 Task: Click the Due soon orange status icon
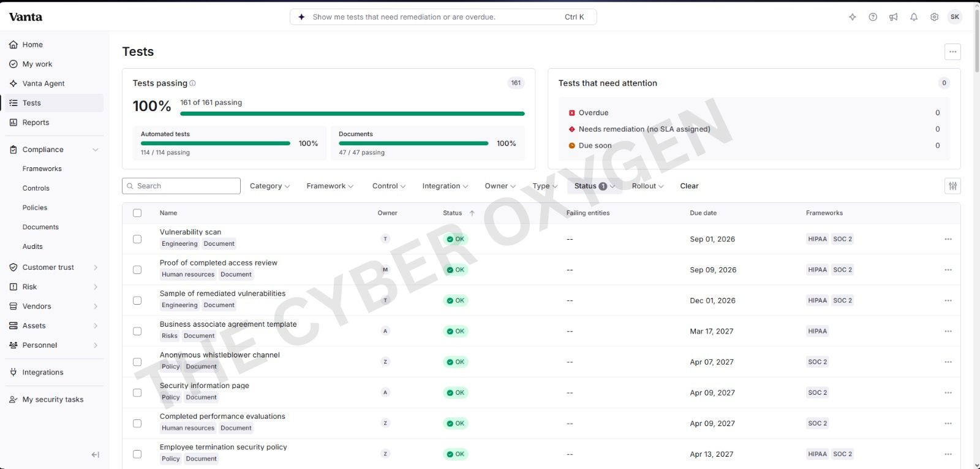[572, 146]
